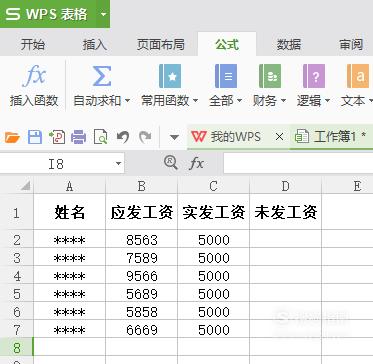373x364 pixels.
Task: Select the 公式 ribbon tab
Action: click(x=227, y=44)
